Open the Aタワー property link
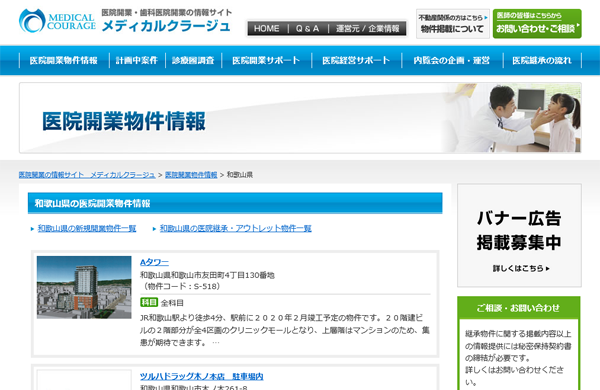 coord(154,262)
